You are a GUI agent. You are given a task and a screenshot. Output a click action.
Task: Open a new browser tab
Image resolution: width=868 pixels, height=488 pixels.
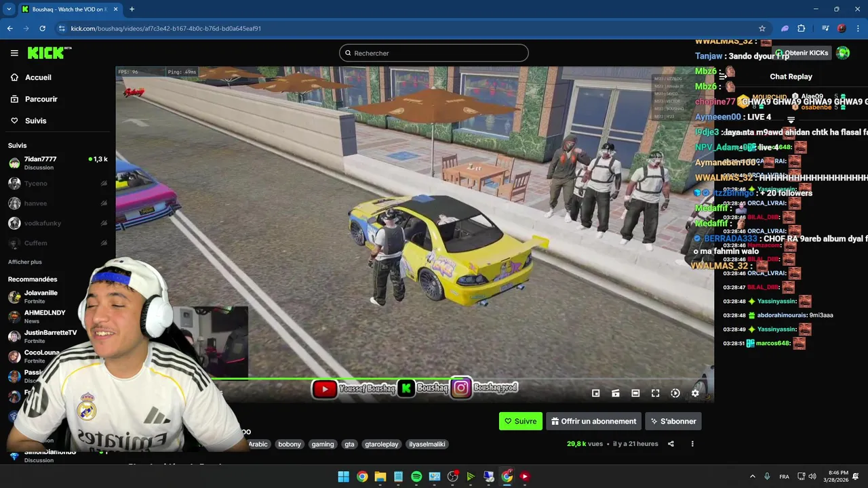click(132, 9)
